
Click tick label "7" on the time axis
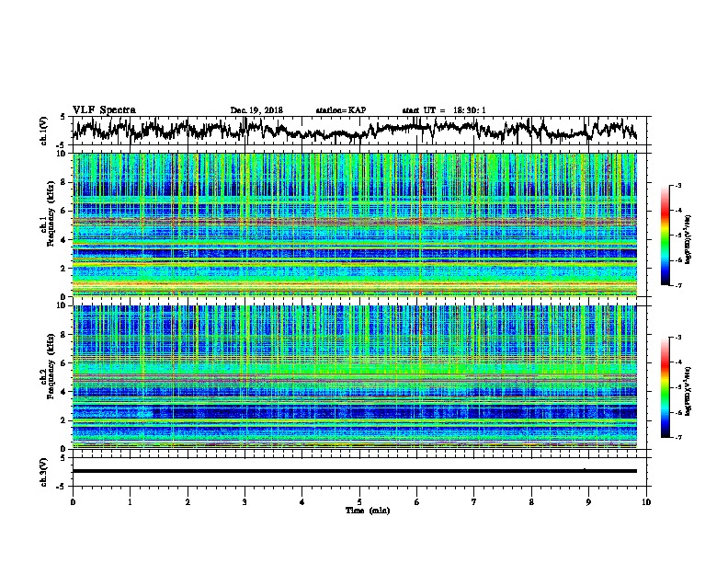[474, 502]
